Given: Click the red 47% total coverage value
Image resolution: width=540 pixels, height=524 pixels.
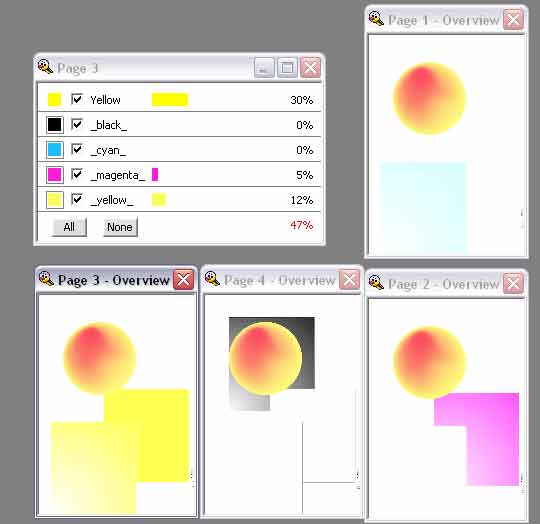Looking at the screenshot, I should click(302, 225).
